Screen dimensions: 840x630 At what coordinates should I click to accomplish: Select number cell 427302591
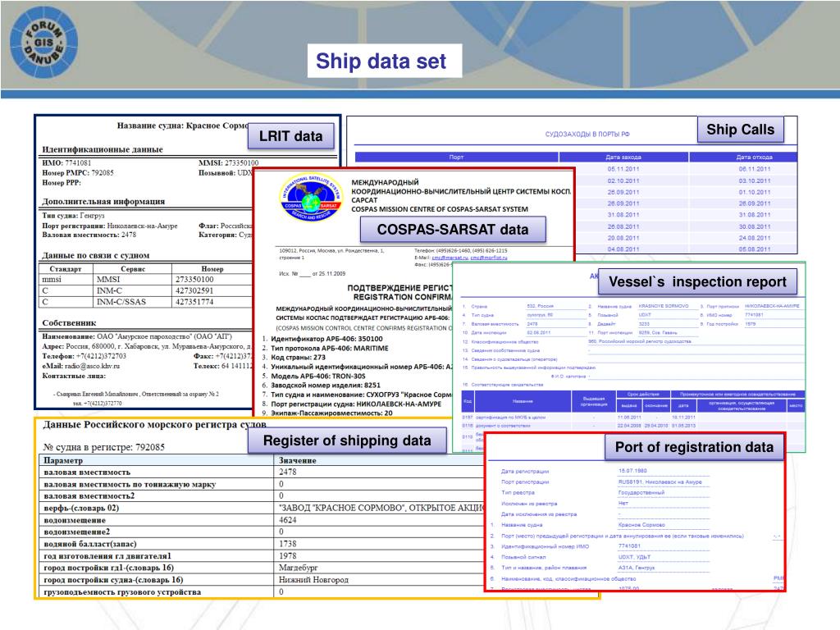point(194,291)
